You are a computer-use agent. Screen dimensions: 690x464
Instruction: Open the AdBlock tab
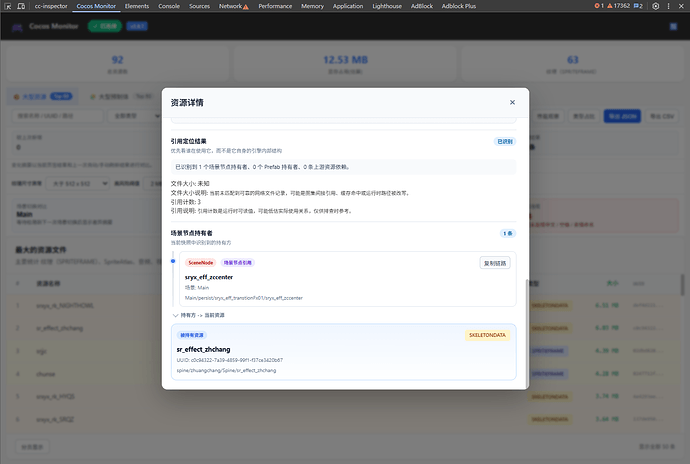coord(422,6)
